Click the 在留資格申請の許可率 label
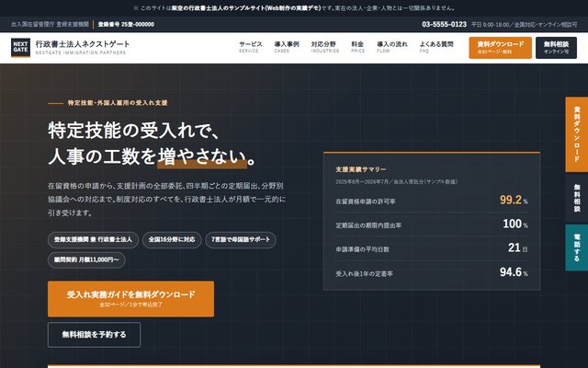Image resolution: width=588 pixels, height=368 pixels. [366, 201]
